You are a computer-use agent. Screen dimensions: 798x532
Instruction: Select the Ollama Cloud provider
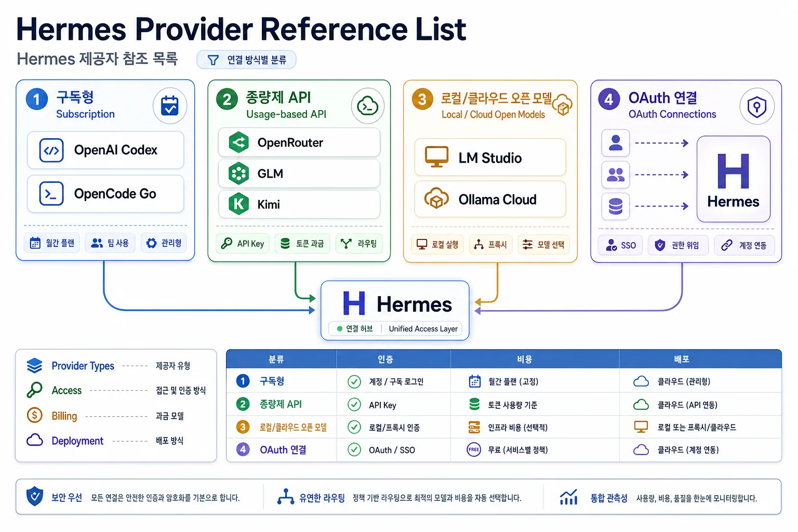490,199
